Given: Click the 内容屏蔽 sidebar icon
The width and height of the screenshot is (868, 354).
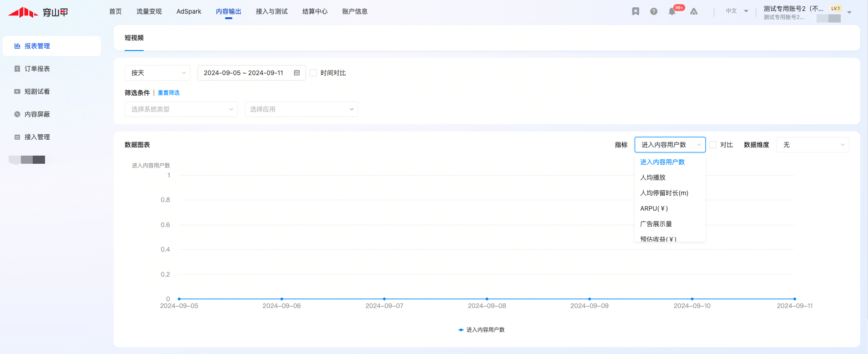Looking at the screenshot, I should pos(17,114).
